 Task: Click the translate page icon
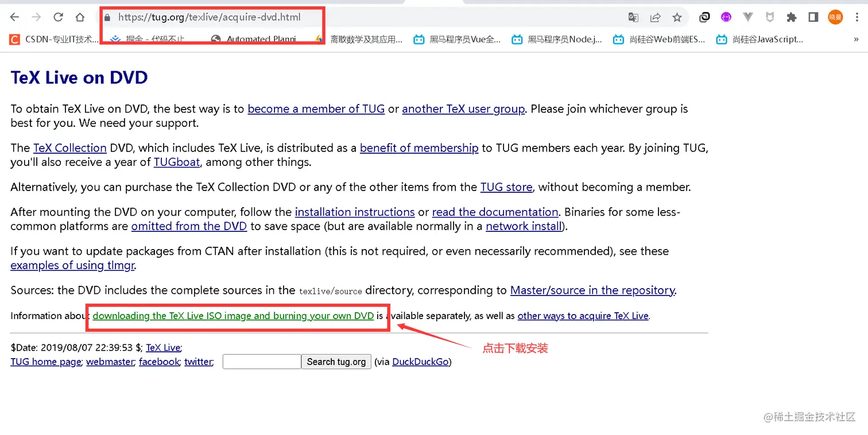[x=633, y=17]
